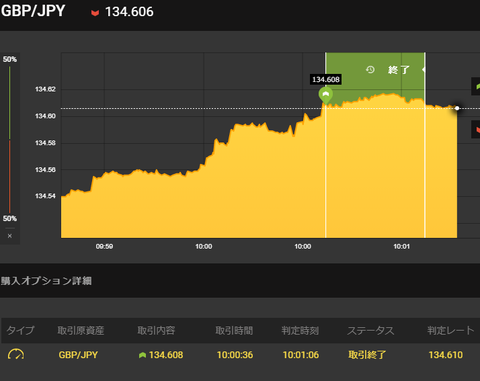Click the 終了 label in green zone
This screenshot has height=381, width=480.
coord(399,70)
